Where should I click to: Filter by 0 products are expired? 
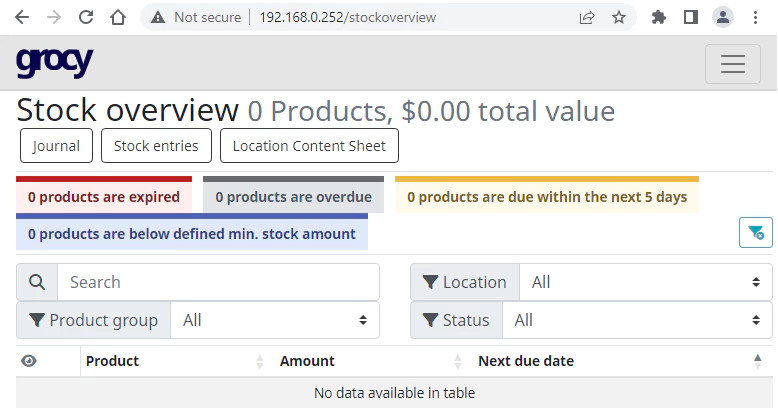pyautogui.click(x=104, y=197)
